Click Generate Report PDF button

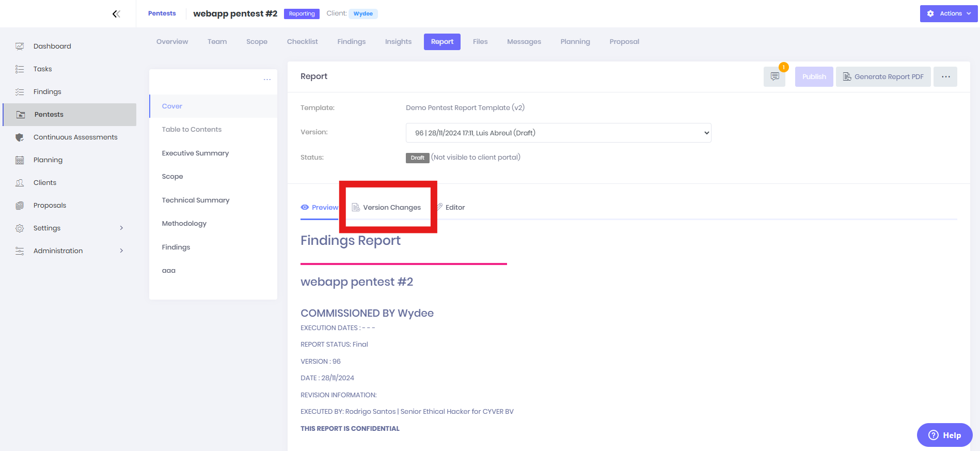[883, 76]
